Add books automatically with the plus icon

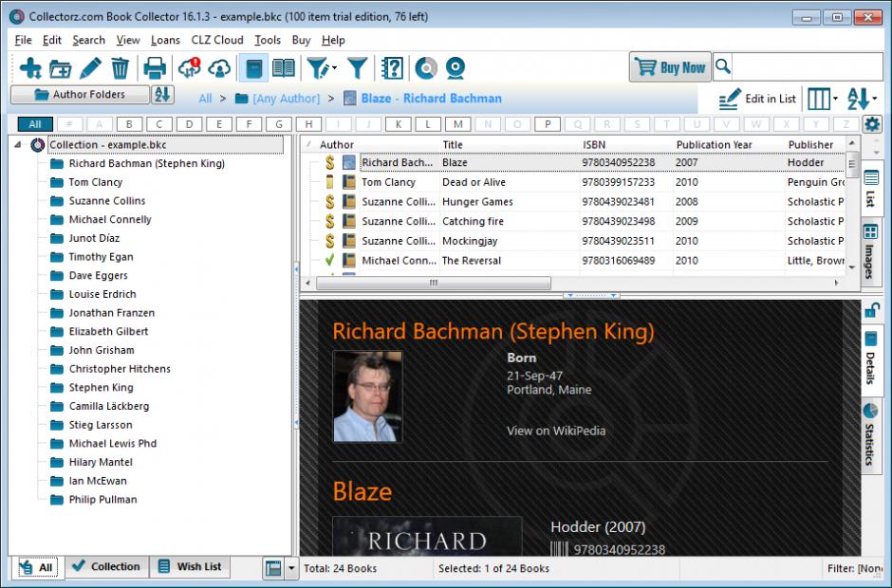[x=30, y=68]
